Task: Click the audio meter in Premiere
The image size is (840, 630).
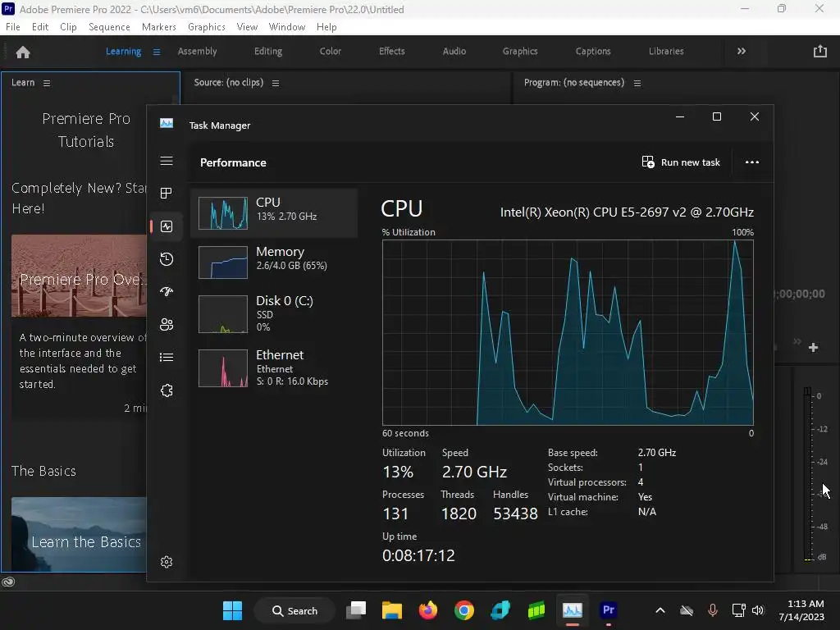Action: click(808, 474)
